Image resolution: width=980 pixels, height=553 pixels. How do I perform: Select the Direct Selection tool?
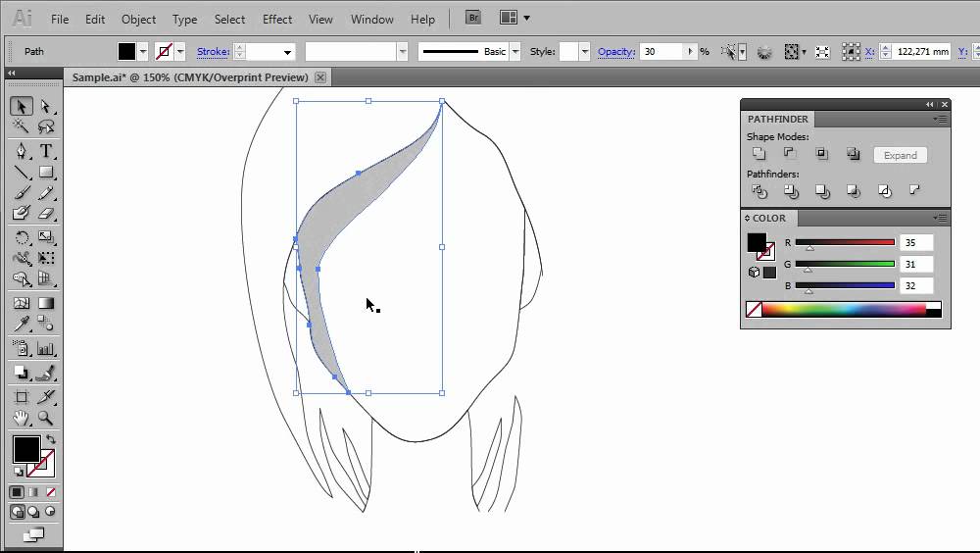tap(46, 106)
